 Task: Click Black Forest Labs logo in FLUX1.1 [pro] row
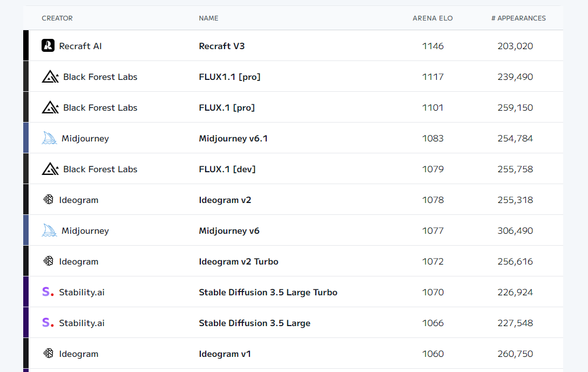tap(50, 77)
